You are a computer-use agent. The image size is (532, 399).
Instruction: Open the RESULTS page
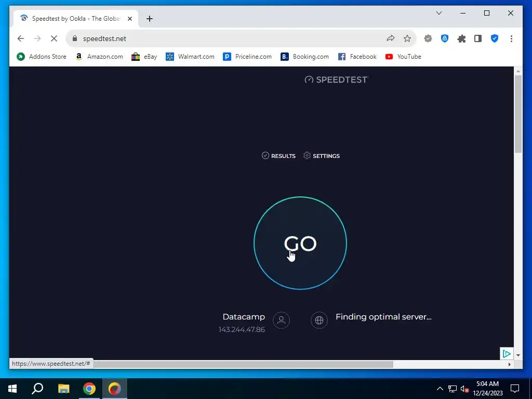coord(278,156)
